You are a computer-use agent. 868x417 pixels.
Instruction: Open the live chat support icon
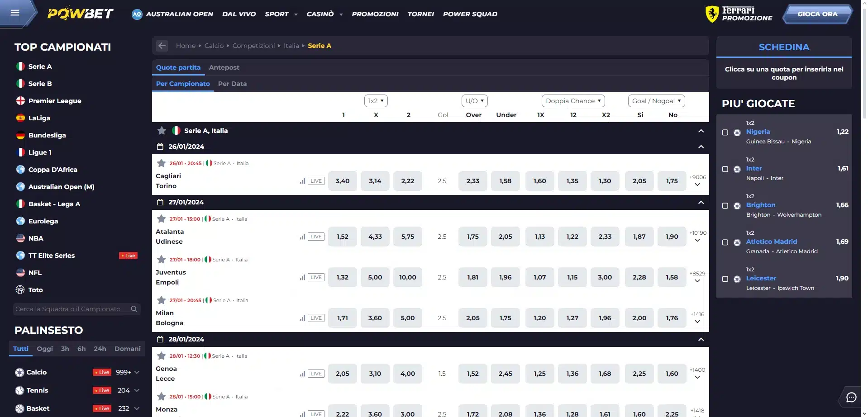point(851,397)
